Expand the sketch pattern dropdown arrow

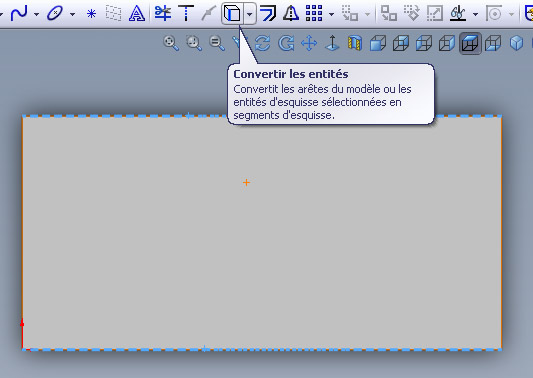(x=331, y=14)
